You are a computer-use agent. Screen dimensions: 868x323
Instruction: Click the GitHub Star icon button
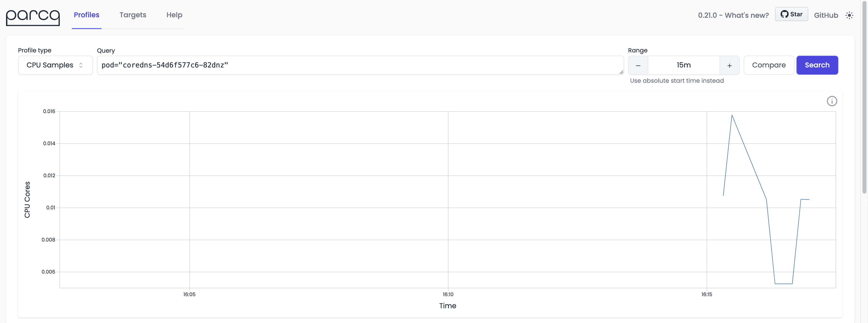791,14
